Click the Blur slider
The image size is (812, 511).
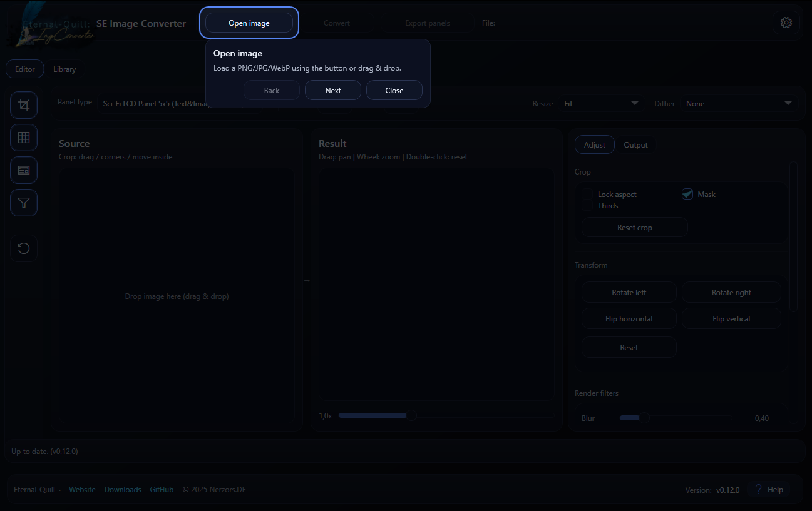pyautogui.click(x=676, y=418)
